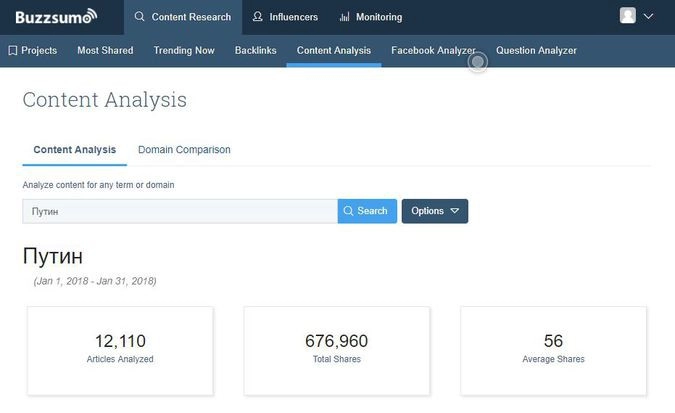Click the Buzzsumo logo
The width and height of the screenshot is (675, 413).
[56, 16]
